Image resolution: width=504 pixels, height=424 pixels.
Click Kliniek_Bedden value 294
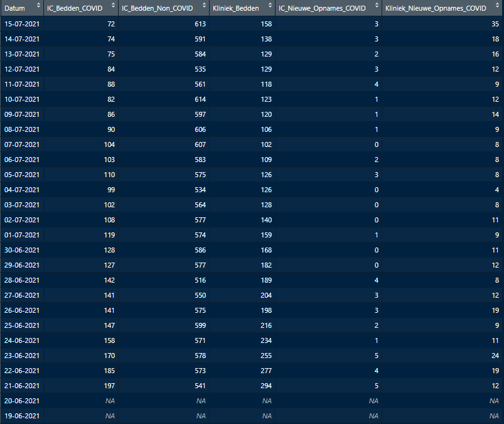[266, 386]
